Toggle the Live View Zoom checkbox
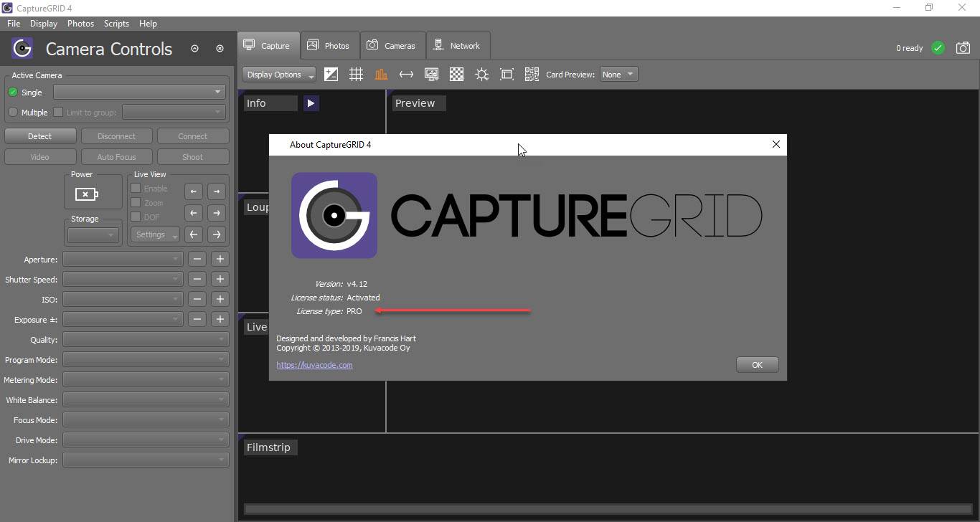Screen dimensions: 980x522 (x=136, y=203)
